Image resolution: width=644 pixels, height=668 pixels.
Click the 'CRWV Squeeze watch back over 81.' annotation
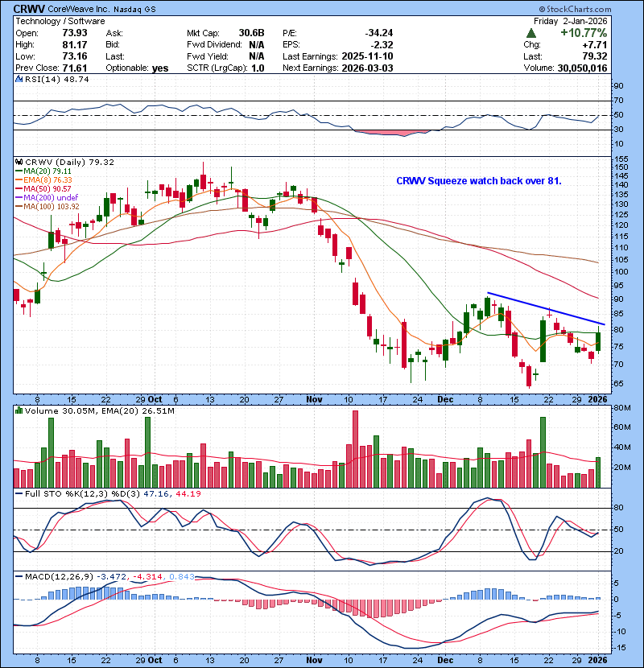[x=479, y=180]
